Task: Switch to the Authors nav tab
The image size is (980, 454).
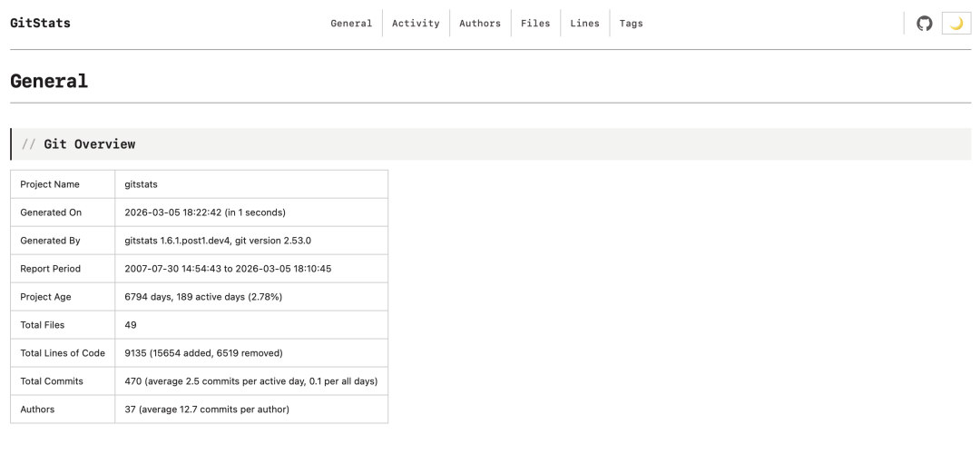Action: tap(480, 24)
